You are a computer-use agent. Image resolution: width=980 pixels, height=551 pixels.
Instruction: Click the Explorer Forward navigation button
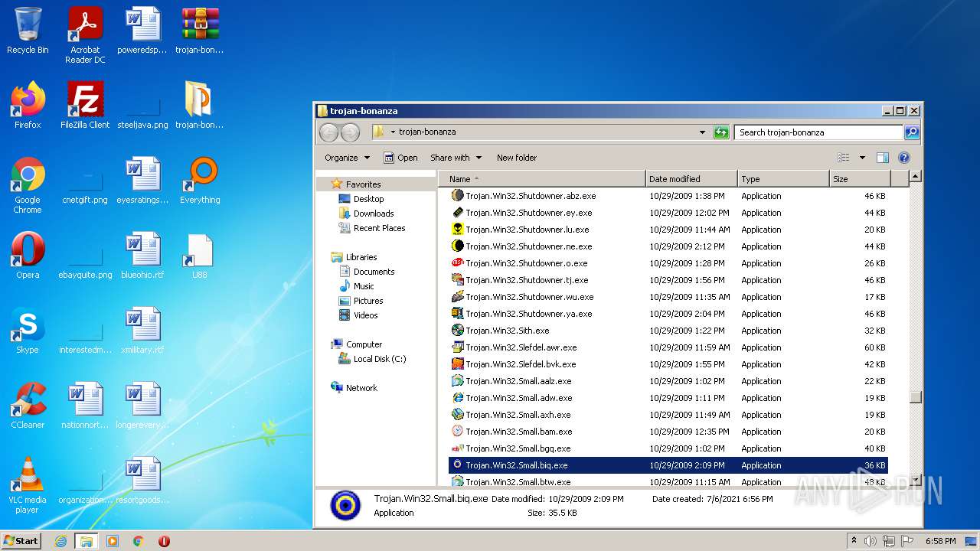(x=350, y=132)
